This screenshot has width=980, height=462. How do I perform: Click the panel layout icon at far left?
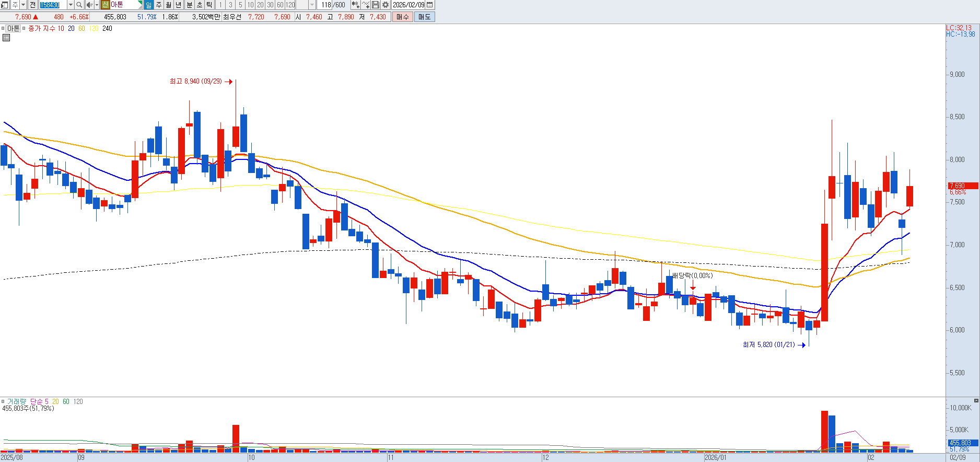[5, 5]
